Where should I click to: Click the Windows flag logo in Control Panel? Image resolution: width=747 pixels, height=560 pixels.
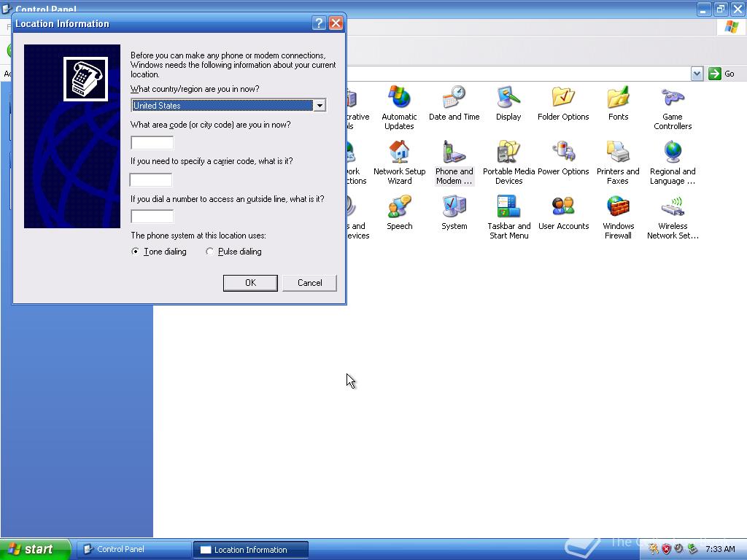tap(731, 27)
